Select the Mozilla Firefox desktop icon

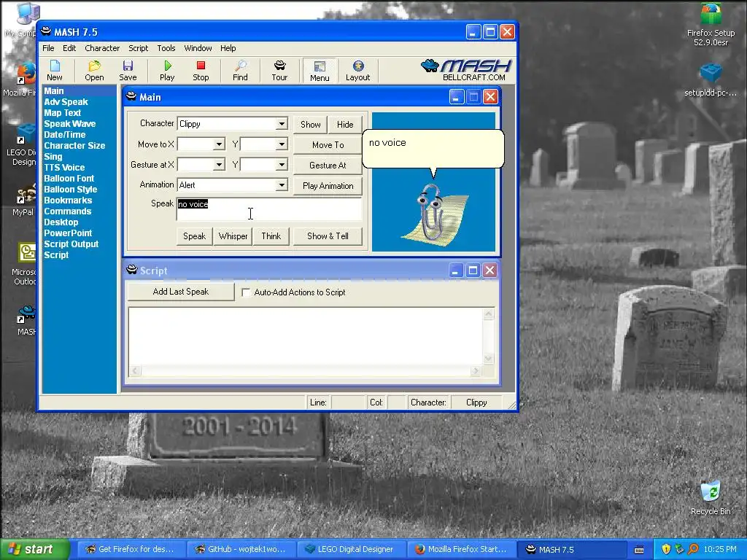pyautogui.click(x=23, y=79)
